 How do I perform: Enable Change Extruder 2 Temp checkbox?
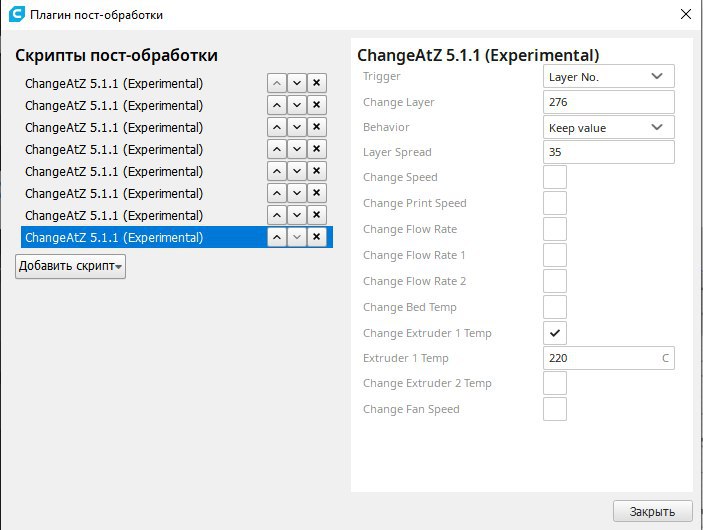point(555,383)
